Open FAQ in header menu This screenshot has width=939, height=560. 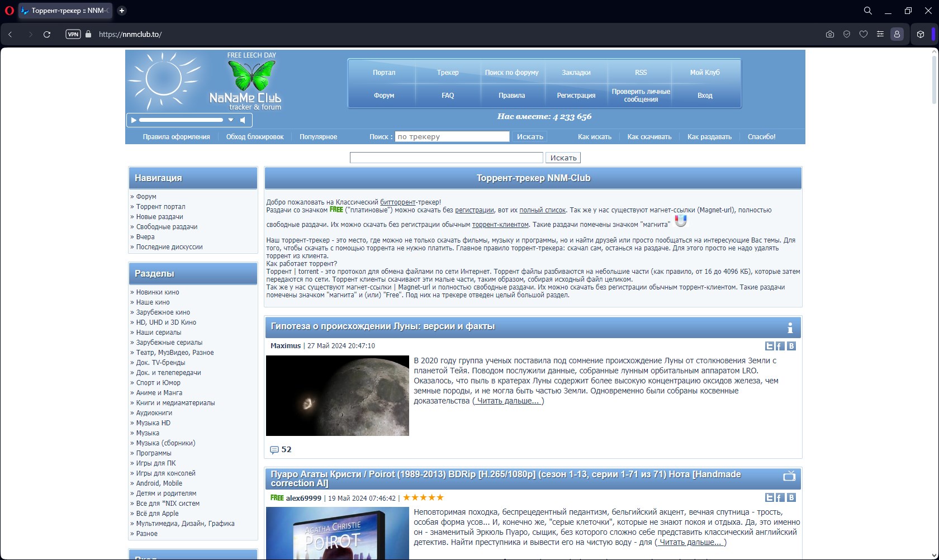[448, 96]
